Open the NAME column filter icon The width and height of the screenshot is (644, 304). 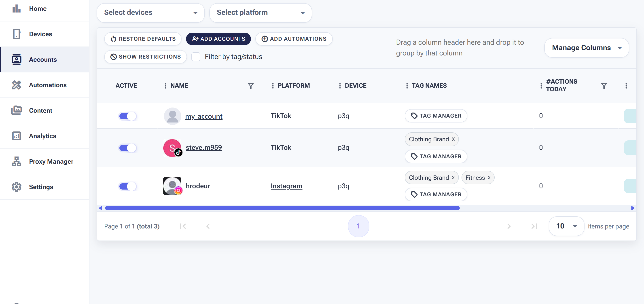[250, 86]
